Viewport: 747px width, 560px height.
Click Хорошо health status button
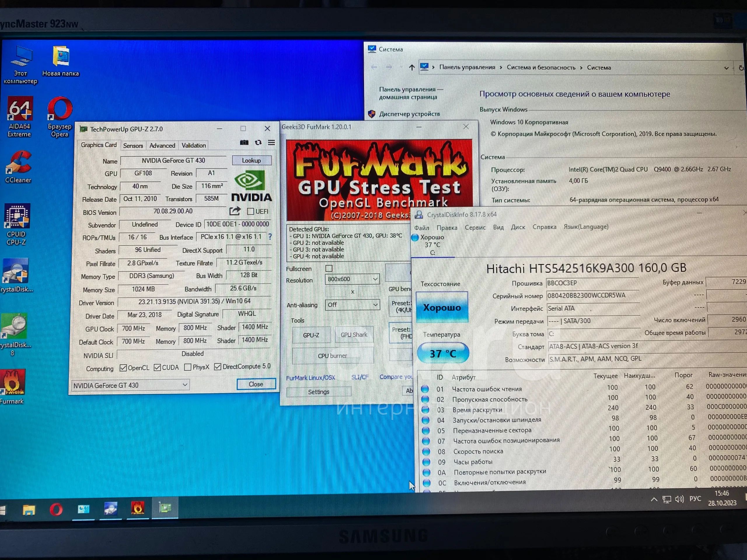click(442, 307)
